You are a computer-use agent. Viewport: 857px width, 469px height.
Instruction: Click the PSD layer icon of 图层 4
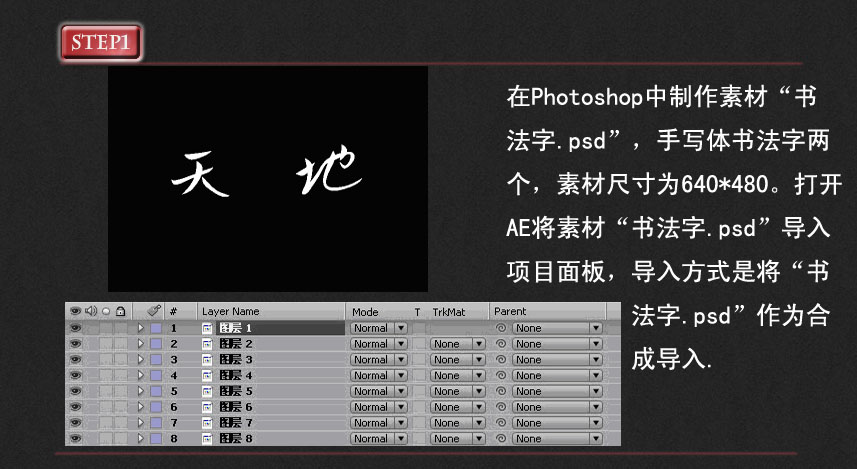pyautogui.click(x=207, y=376)
